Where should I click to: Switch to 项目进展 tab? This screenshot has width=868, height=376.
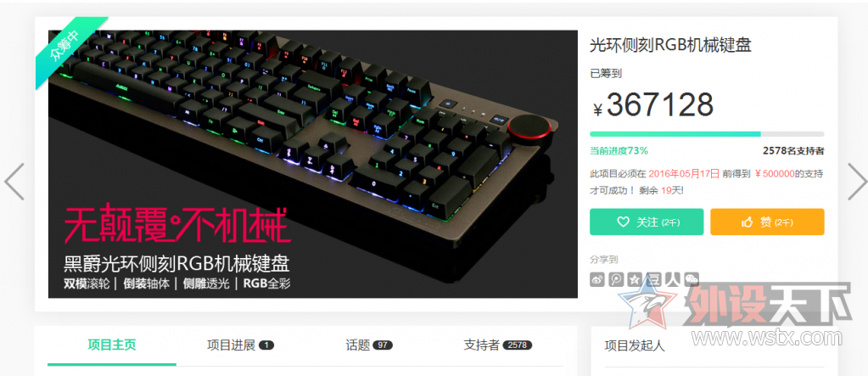click(x=240, y=345)
